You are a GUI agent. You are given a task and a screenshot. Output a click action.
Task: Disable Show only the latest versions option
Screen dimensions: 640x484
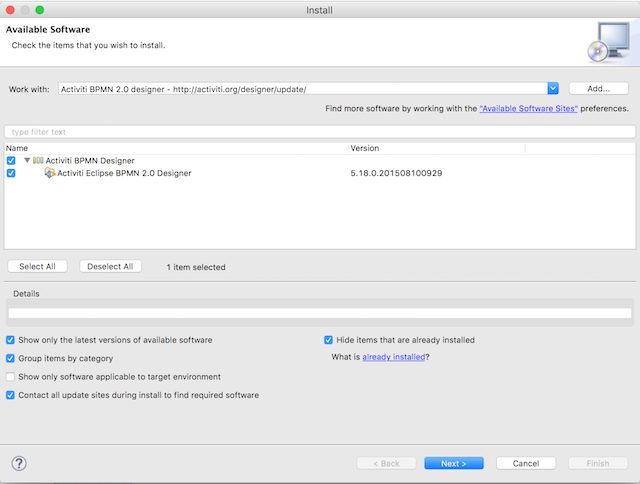tap(11, 340)
